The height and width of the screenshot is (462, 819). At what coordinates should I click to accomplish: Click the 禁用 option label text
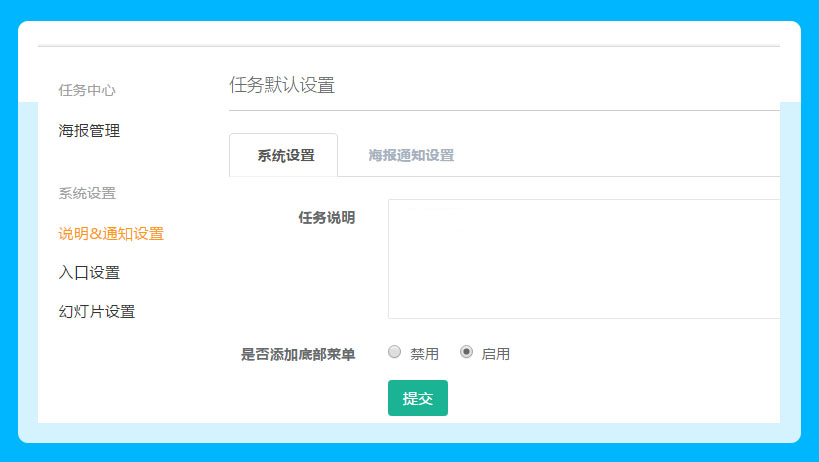(424, 354)
